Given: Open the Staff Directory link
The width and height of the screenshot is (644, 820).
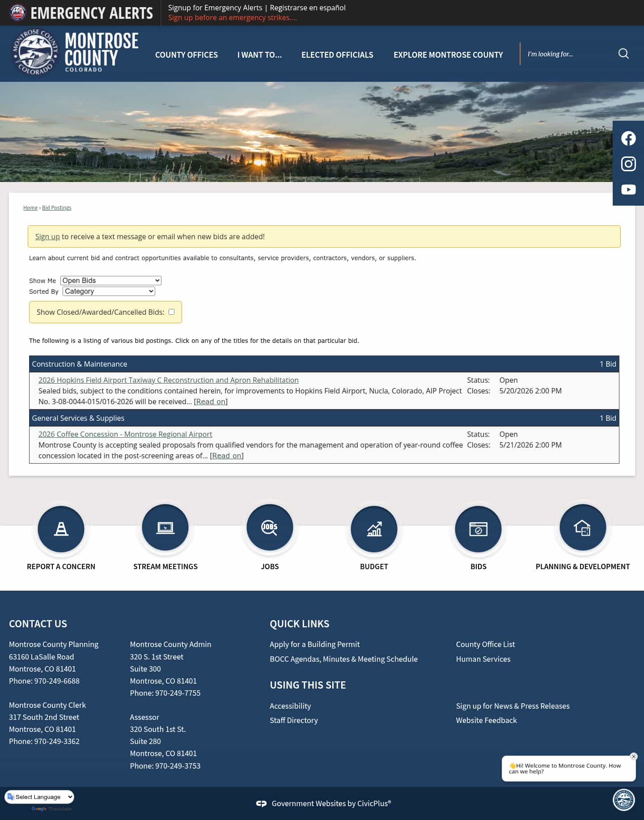Looking at the screenshot, I should [294, 720].
